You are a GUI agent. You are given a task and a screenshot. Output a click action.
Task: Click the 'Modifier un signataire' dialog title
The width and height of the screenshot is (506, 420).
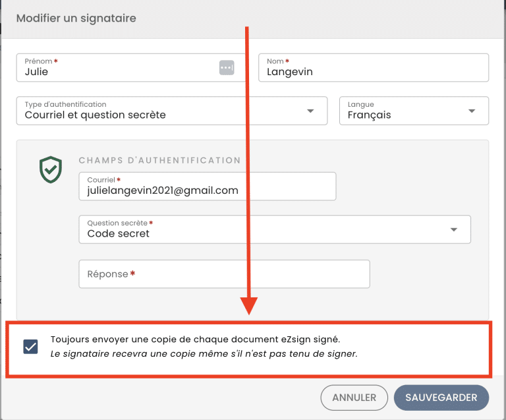(x=76, y=18)
